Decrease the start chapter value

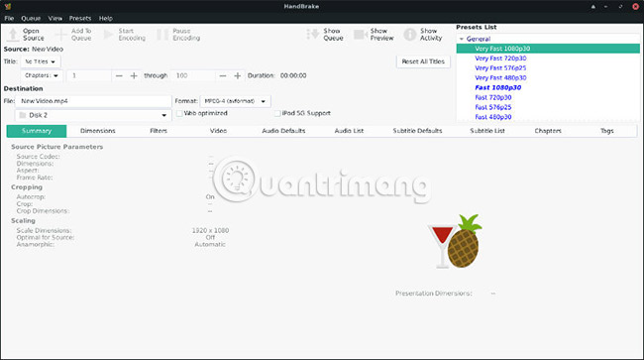coord(119,75)
